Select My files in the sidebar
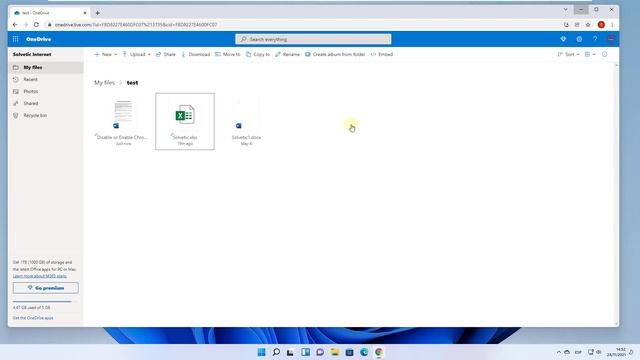Image resolution: width=640 pixels, height=360 pixels. (x=46, y=67)
